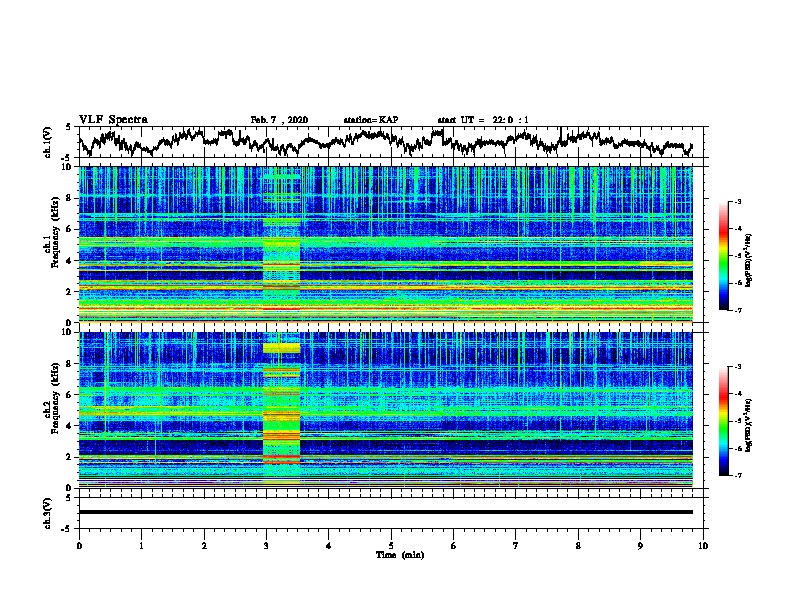Select the ch.1 "Frequency (kHz)" axis label
The height and width of the screenshot is (612, 792).
pos(55,233)
